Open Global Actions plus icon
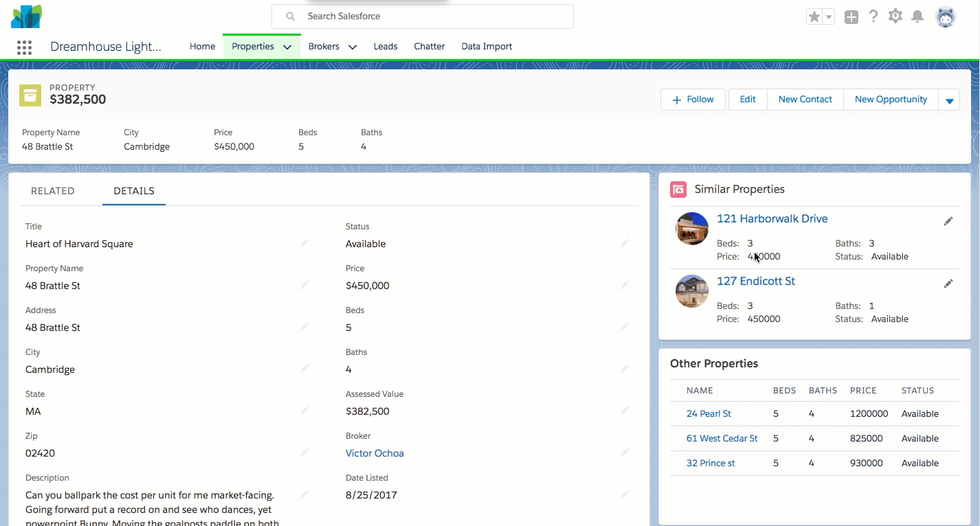This screenshot has height=526, width=980. tap(851, 17)
